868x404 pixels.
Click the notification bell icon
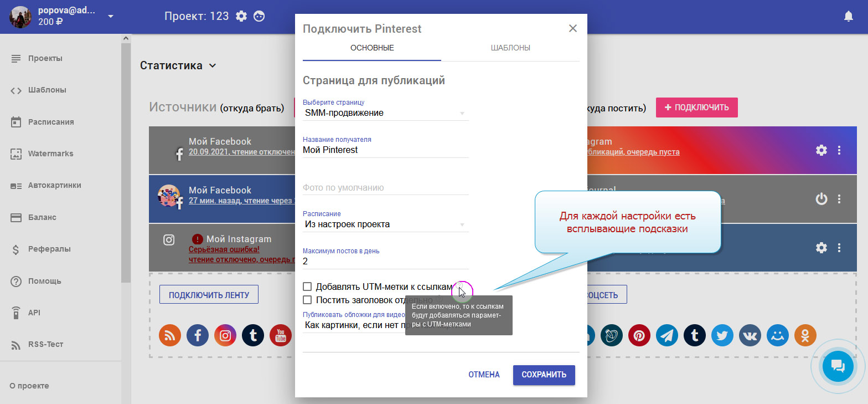(848, 17)
